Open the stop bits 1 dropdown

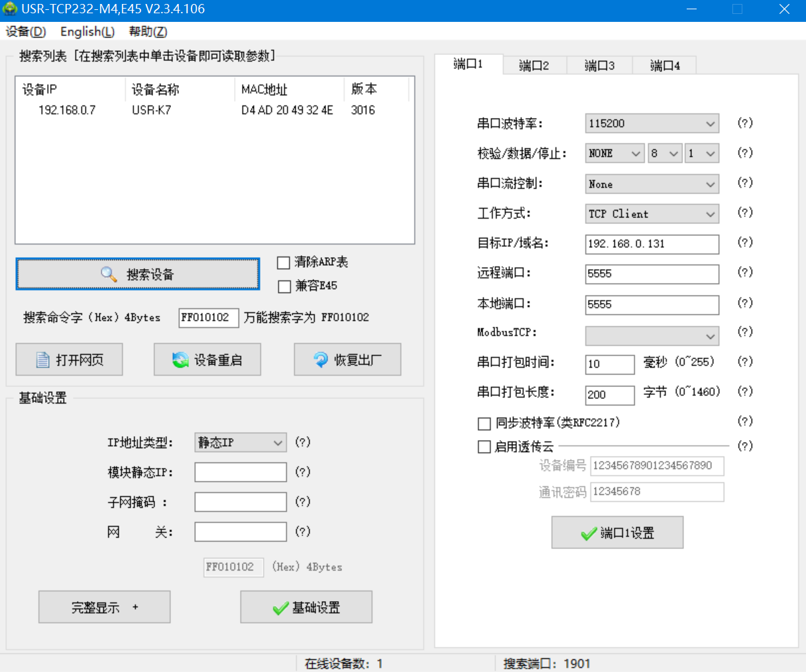coord(702,153)
